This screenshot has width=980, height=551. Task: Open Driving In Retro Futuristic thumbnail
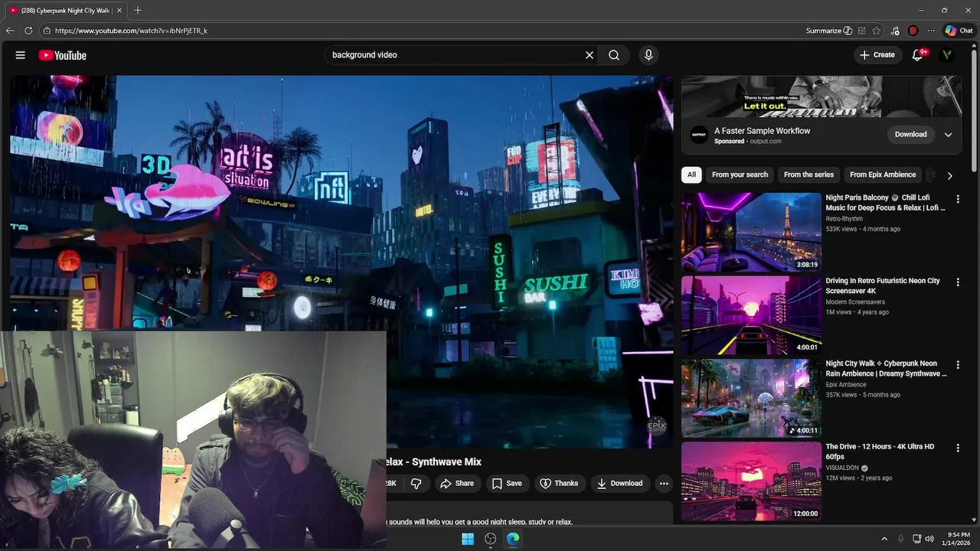751,315
